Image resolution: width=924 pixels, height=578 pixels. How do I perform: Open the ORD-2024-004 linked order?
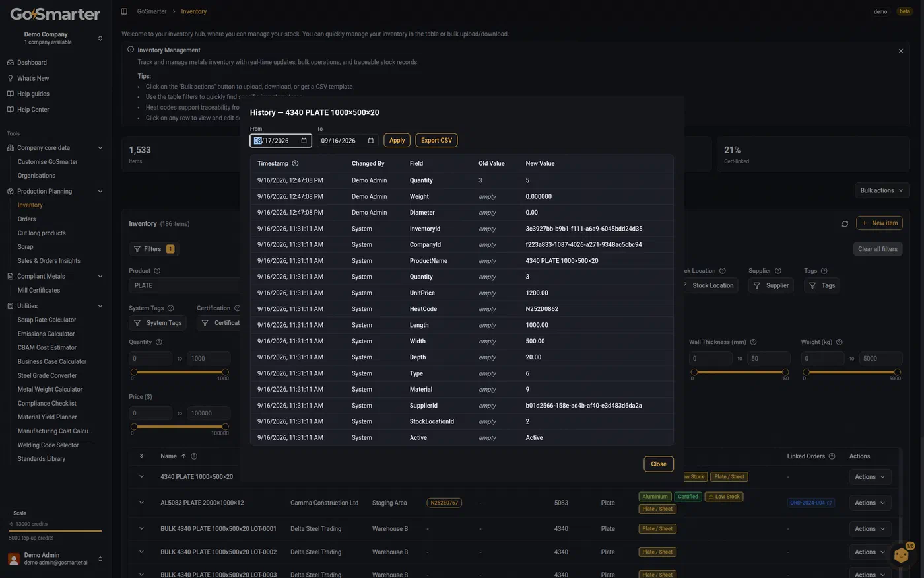(810, 503)
